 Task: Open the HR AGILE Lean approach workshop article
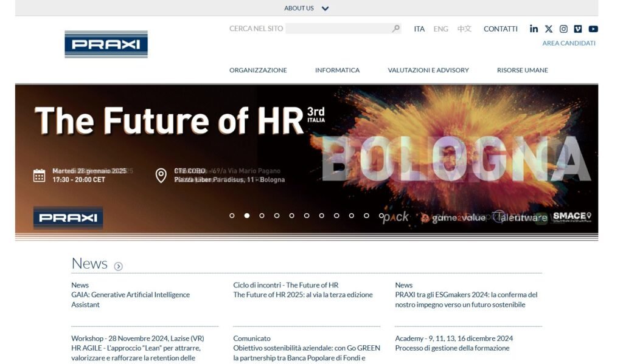pos(136,353)
